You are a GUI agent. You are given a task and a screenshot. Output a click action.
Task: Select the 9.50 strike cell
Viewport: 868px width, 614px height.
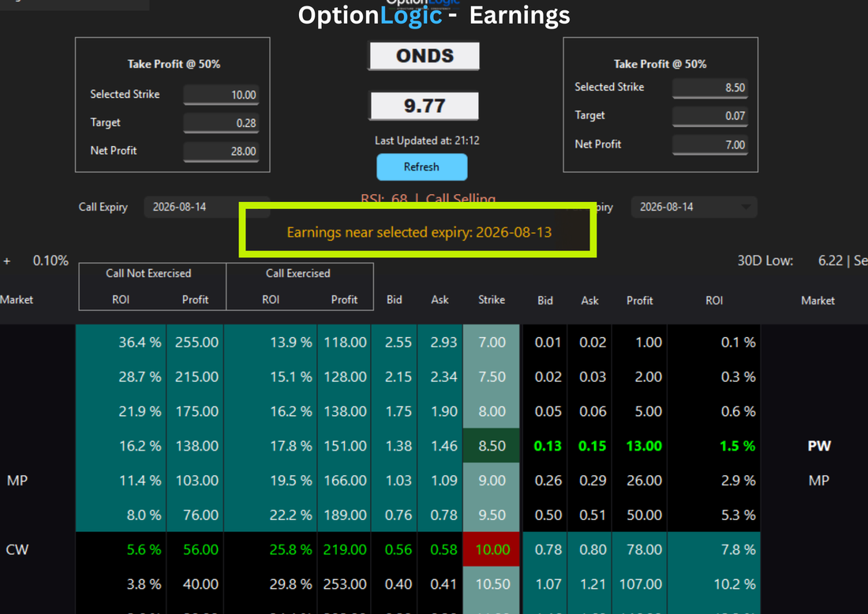492,515
